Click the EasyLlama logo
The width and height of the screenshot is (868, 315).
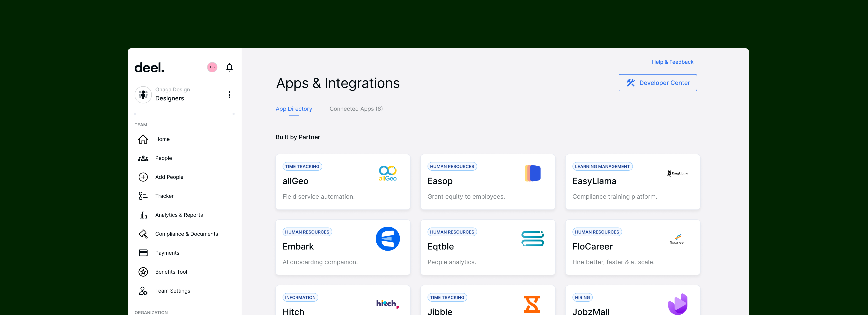[677, 173]
